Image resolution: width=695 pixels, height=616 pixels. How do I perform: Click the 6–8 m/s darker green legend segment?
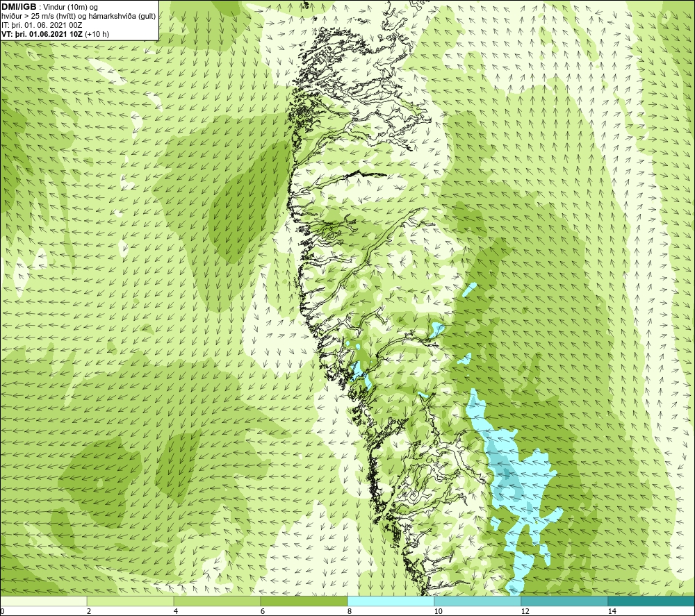pyautogui.click(x=304, y=601)
